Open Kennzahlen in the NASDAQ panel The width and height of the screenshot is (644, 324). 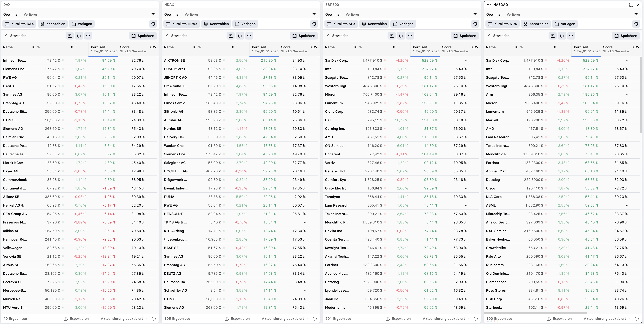(536, 24)
